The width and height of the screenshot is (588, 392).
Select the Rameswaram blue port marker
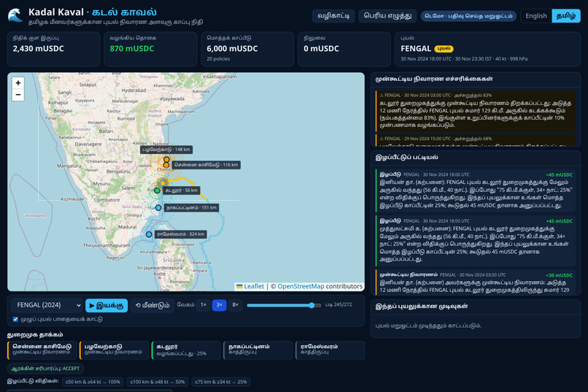(149, 234)
